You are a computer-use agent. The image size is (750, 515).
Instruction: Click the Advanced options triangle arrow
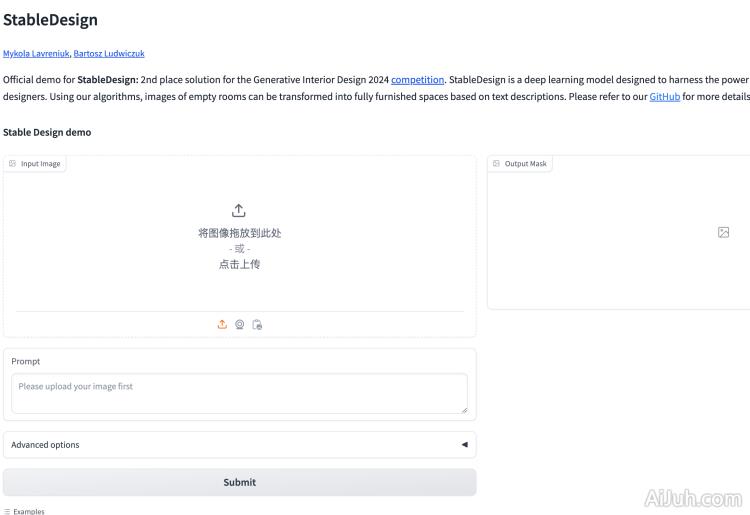click(x=464, y=445)
